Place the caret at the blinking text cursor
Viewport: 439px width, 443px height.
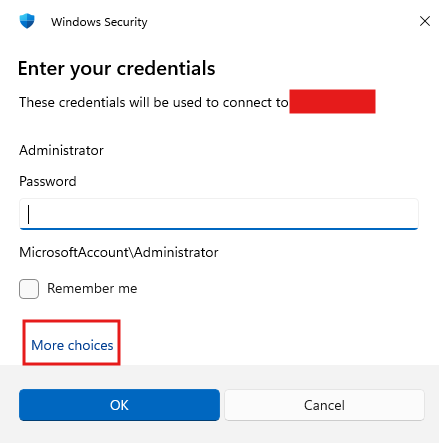click(29, 214)
